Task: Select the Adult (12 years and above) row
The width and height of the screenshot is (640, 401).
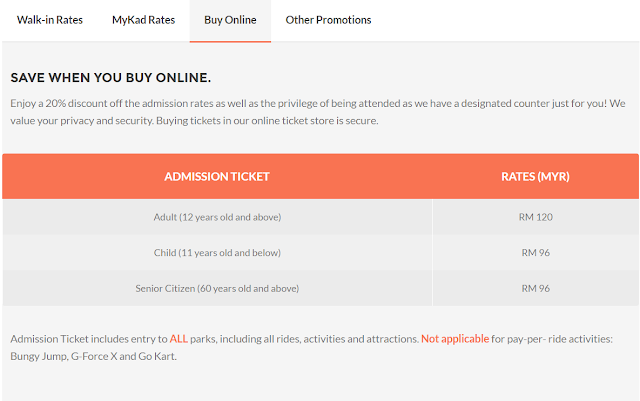Action: [x=217, y=217]
